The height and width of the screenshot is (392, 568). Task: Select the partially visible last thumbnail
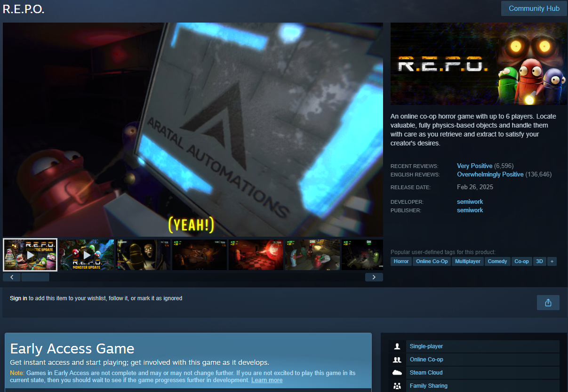coord(362,255)
